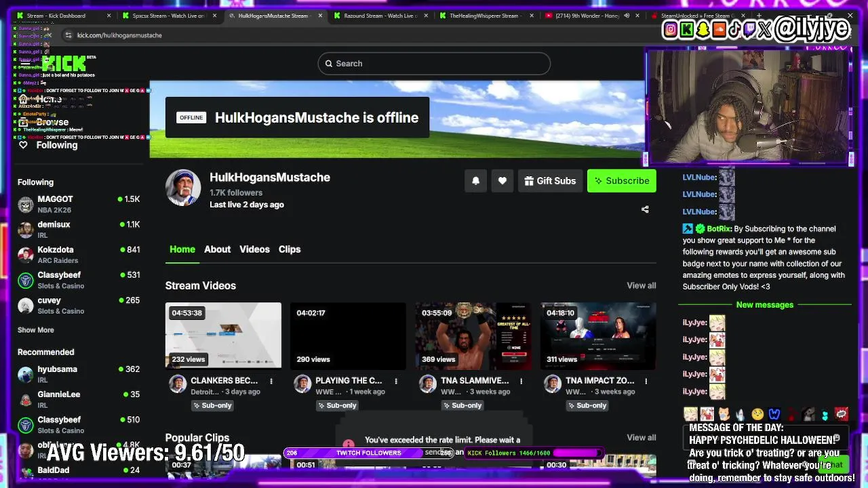Click the kick.com address bar
The image size is (868, 488).
[119, 35]
